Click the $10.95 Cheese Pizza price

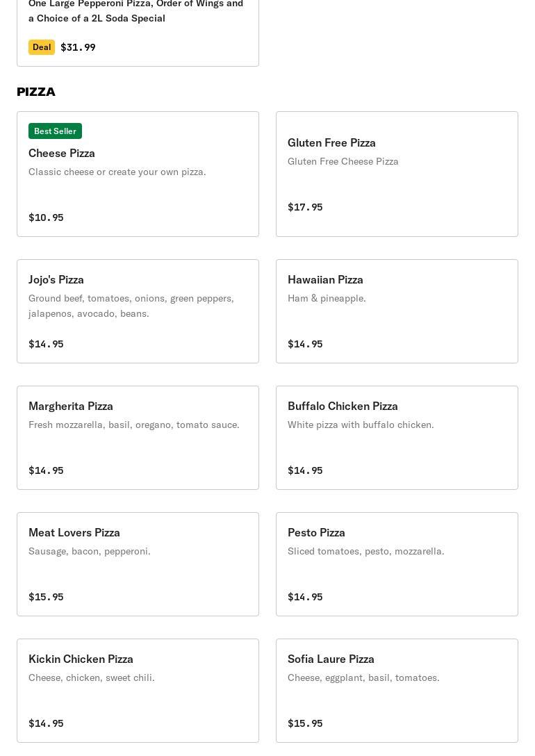pyautogui.click(x=46, y=217)
